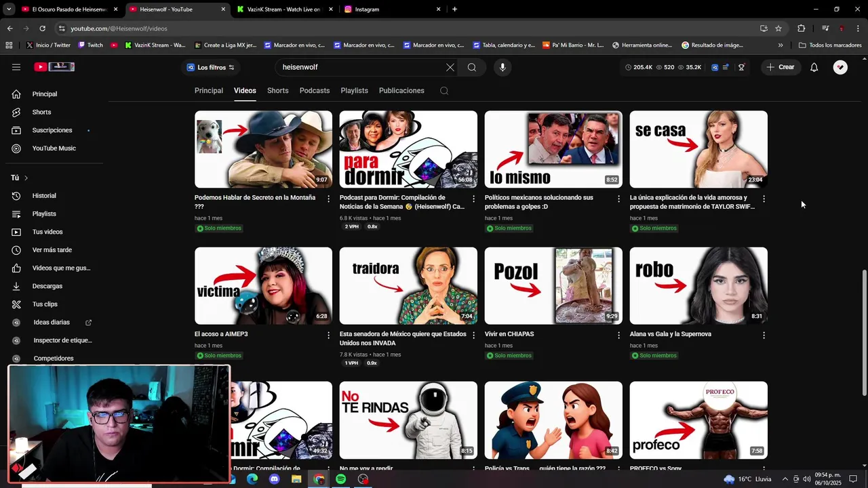Open Secreto en la Montaña video thumbnail
This screenshot has width=868, height=488.
[x=263, y=149]
